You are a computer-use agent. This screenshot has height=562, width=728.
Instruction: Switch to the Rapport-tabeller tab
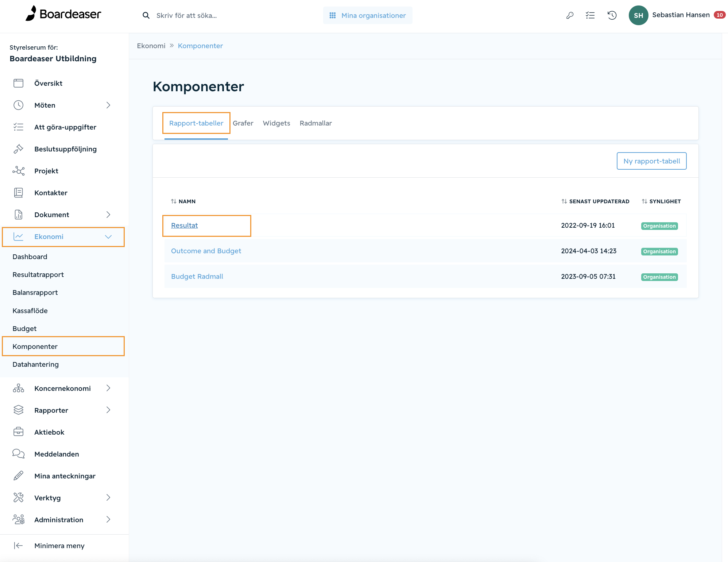[196, 123]
